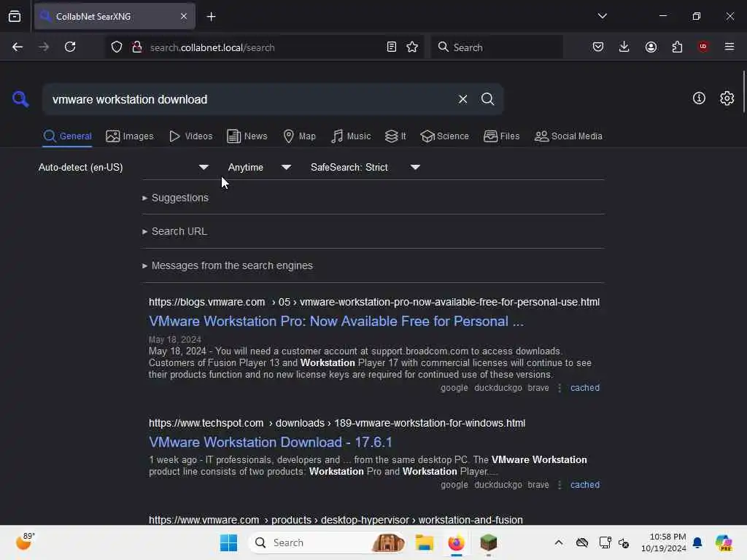Click the Windows taskbar Search box

pyautogui.click(x=327, y=542)
